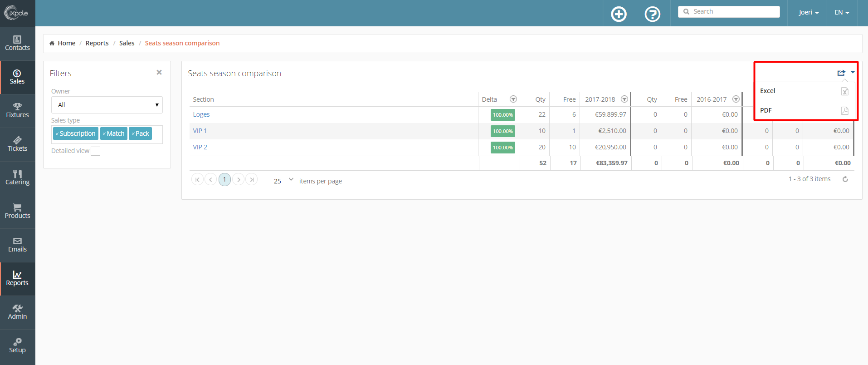Open the Sales sidebar section
This screenshot has width=868, height=365.
(x=17, y=77)
